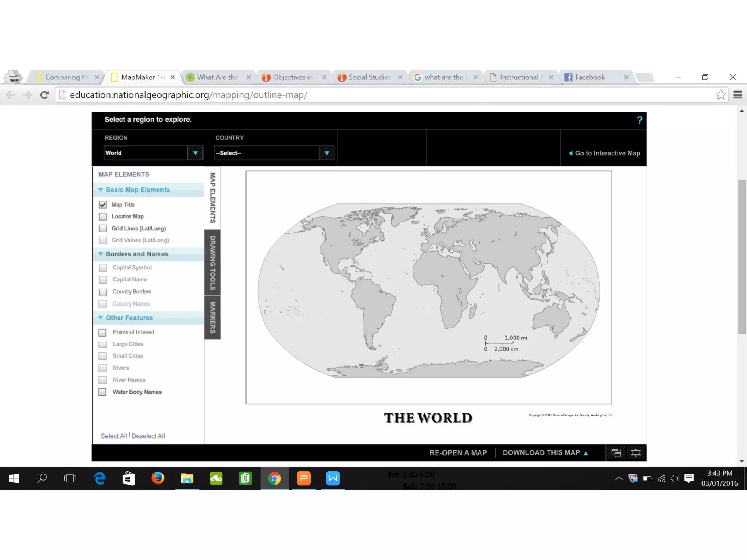Click the fullscreen icon in the bottom bar
747x560 pixels.
pos(636,453)
